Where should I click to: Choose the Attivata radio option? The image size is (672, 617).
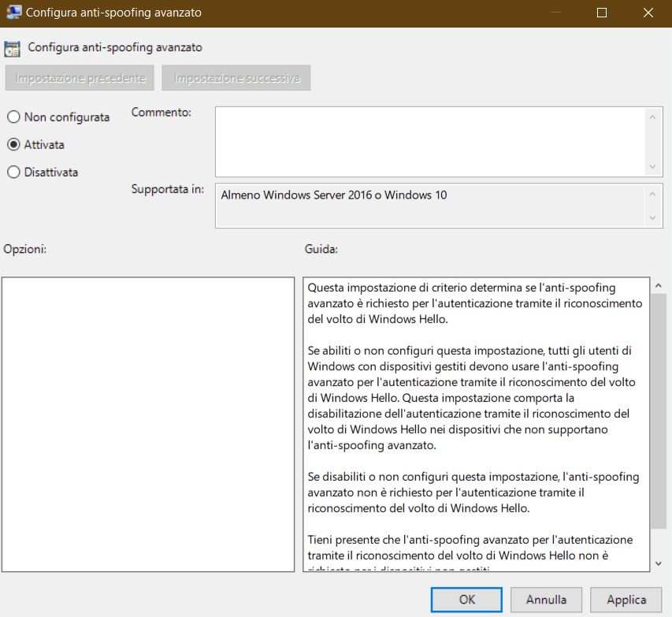point(13,145)
